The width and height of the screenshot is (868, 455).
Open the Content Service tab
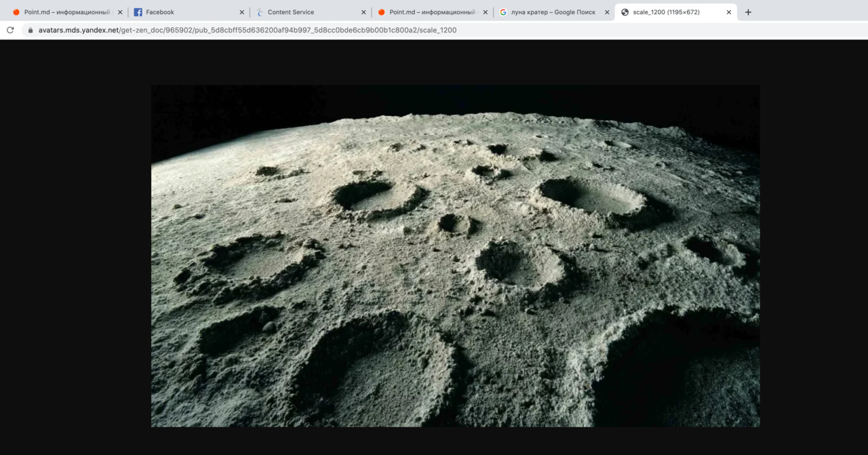311,12
